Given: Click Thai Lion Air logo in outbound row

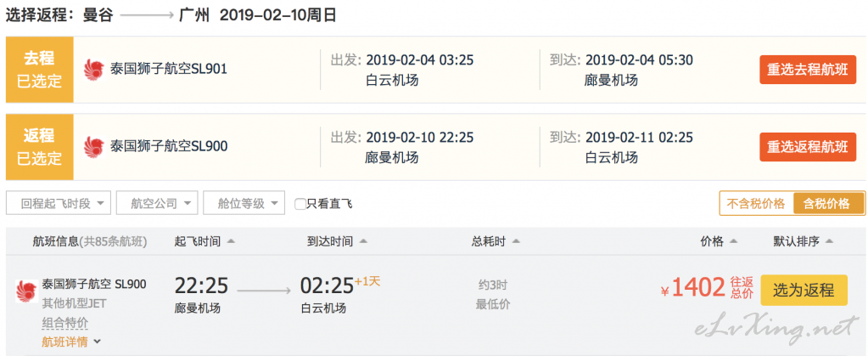Looking at the screenshot, I should (94, 70).
